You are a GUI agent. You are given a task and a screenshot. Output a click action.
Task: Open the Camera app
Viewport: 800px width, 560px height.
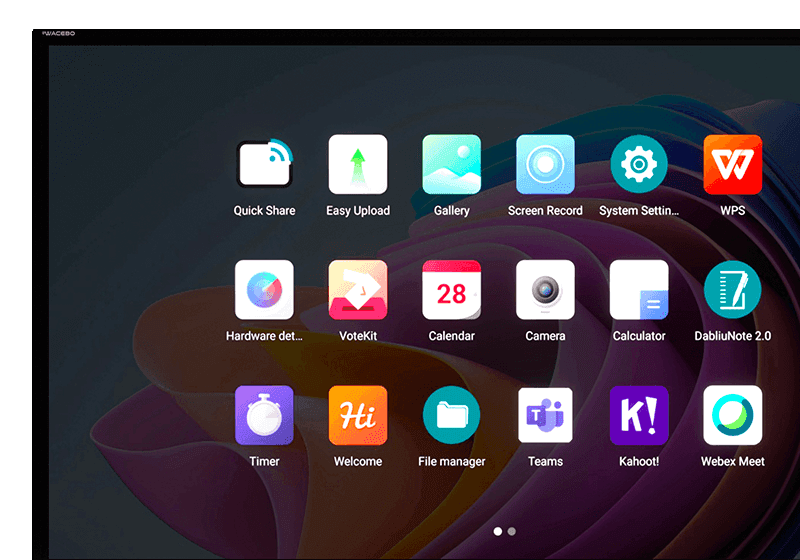545,290
